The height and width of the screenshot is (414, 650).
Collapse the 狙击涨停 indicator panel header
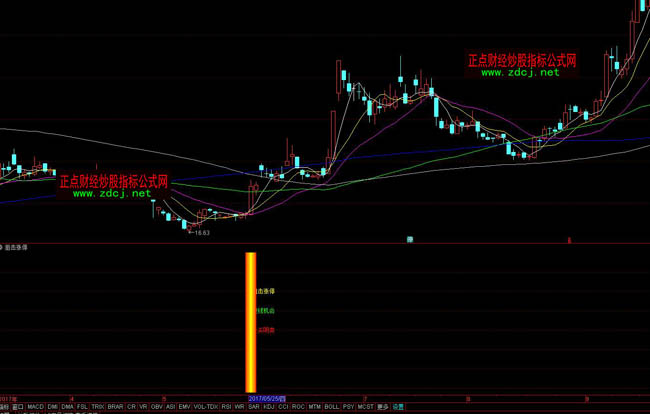4,246
